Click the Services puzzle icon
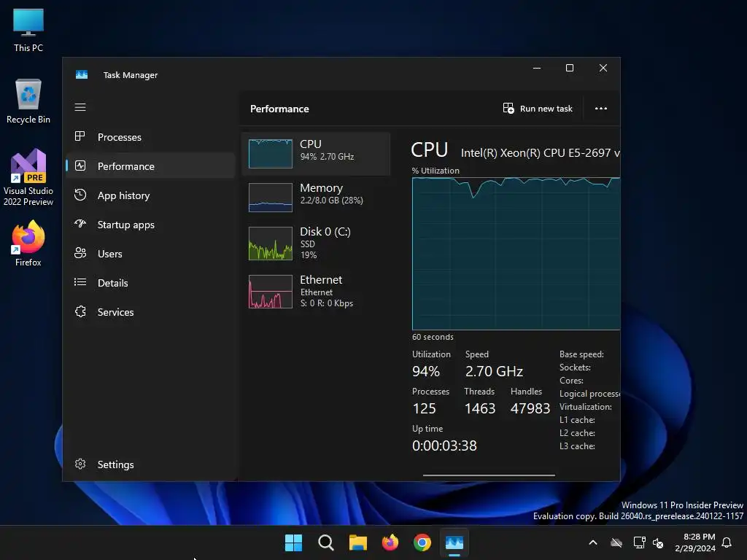Image resolution: width=747 pixels, height=560 pixels. coord(80,311)
